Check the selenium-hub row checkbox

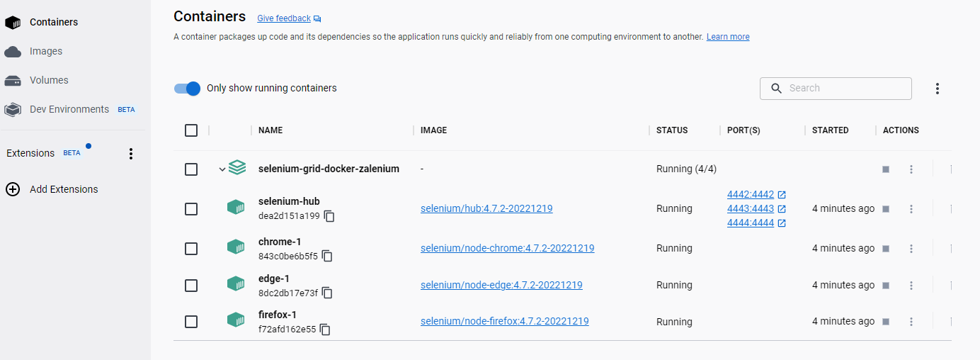[191, 209]
